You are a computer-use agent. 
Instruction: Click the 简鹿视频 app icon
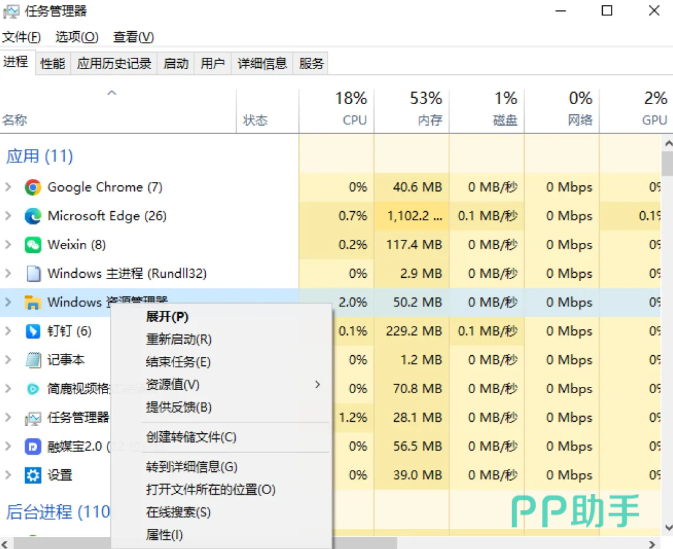33,389
